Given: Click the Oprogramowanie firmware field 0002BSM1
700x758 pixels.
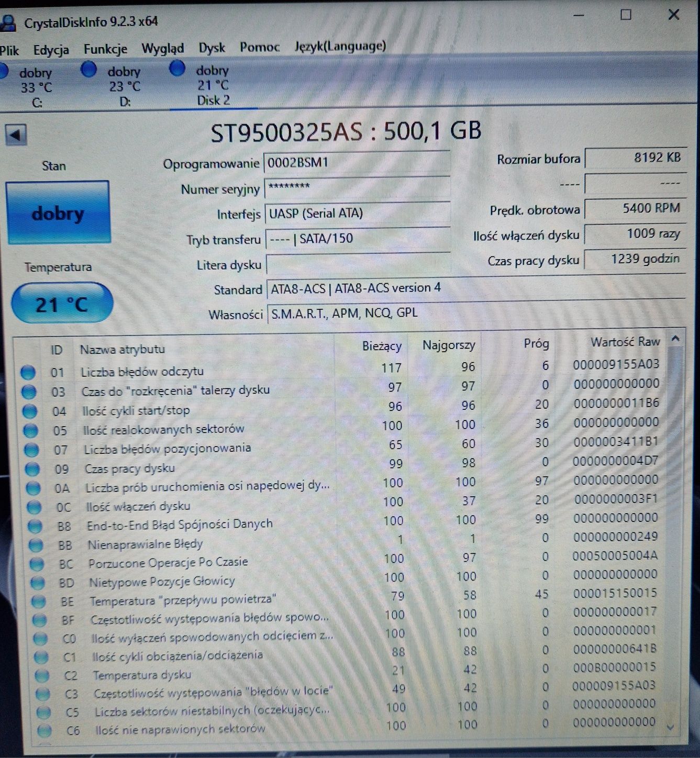Looking at the screenshot, I should pos(357,163).
